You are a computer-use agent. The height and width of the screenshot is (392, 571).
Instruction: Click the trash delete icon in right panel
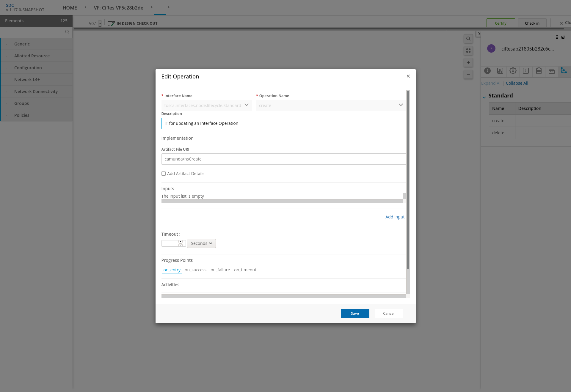coord(557,37)
